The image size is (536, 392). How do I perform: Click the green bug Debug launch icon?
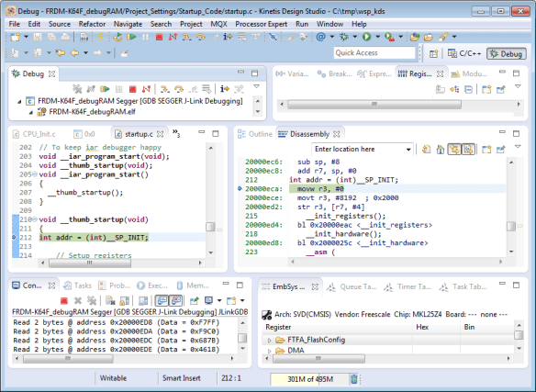[x=344, y=37]
